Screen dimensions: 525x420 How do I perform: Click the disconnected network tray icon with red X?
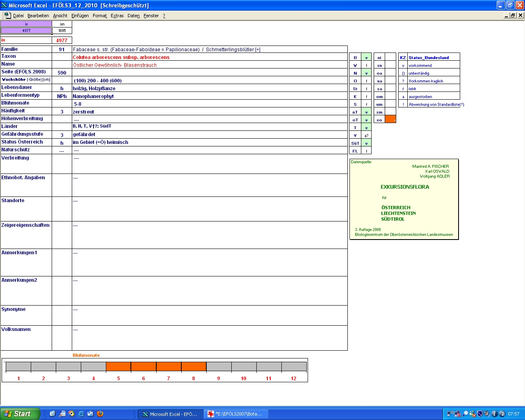[458, 414]
